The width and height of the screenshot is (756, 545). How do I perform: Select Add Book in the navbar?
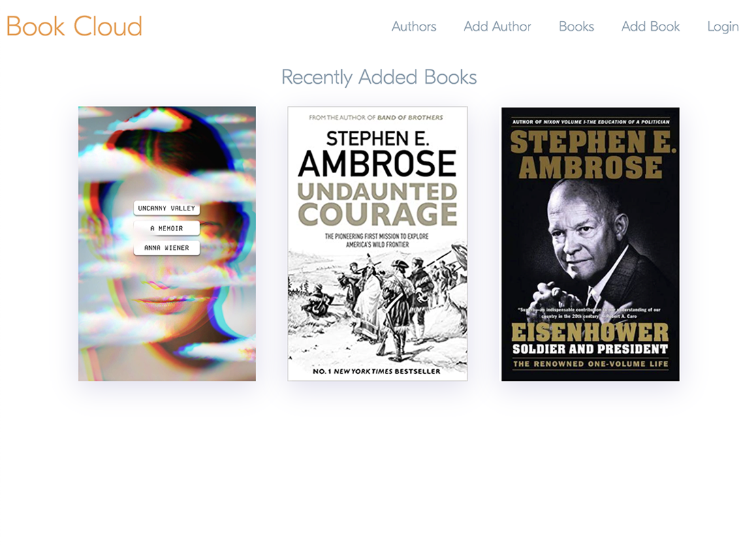pos(650,26)
